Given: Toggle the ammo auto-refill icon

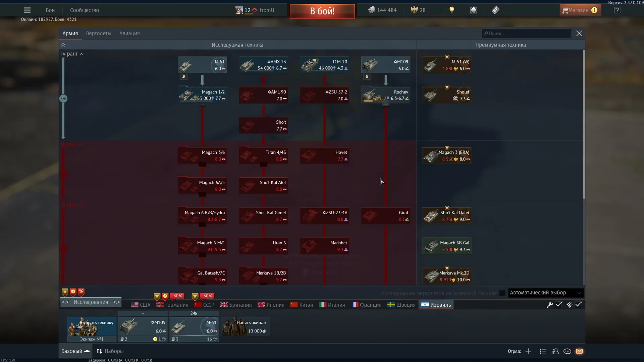Looking at the screenshot, I should tap(569, 305).
